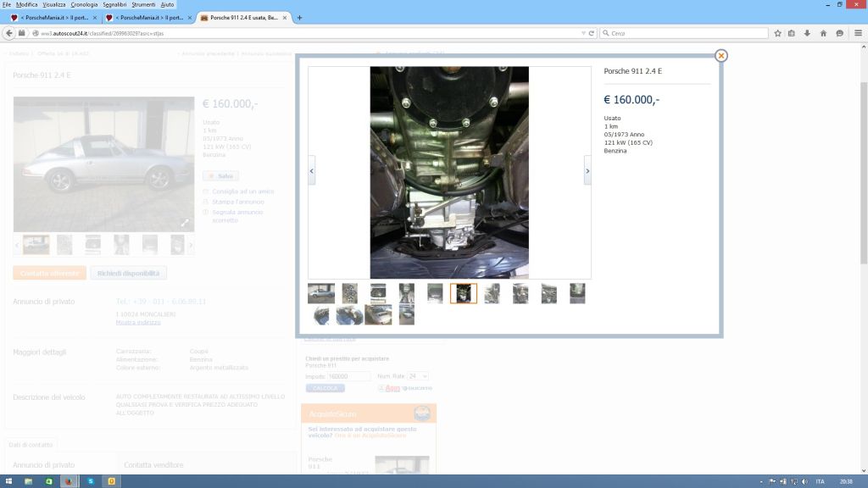This screenshot has height=488, width=868.
Task: Open the volume control in system tray
Action: [804, 482]
